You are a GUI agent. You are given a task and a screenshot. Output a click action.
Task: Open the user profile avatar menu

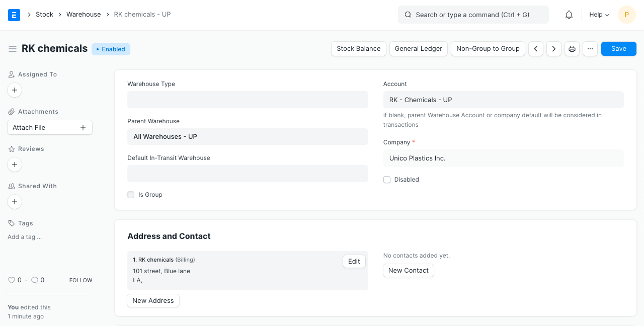626,15
